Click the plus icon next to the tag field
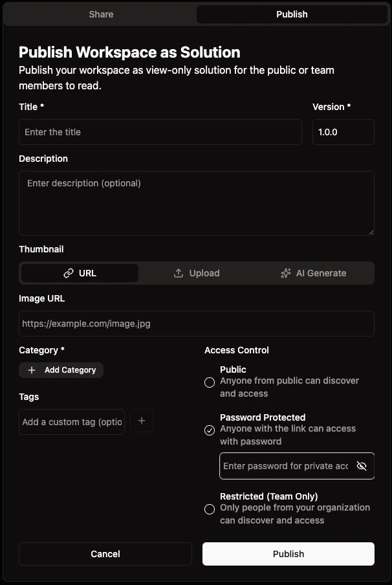Image resolution: width=392 pixels, height=585 pixels. pyautogui.click(x=142, y=421)
